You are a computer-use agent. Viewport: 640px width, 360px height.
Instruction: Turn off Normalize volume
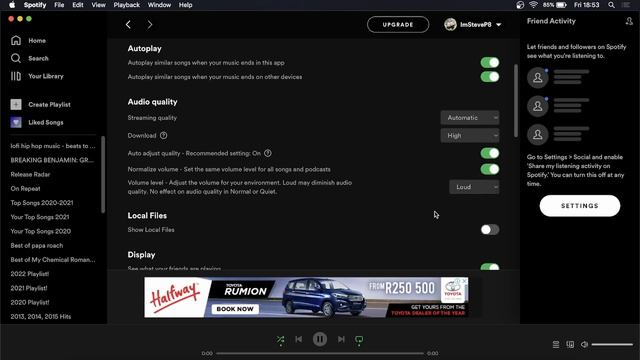[490, 169]
